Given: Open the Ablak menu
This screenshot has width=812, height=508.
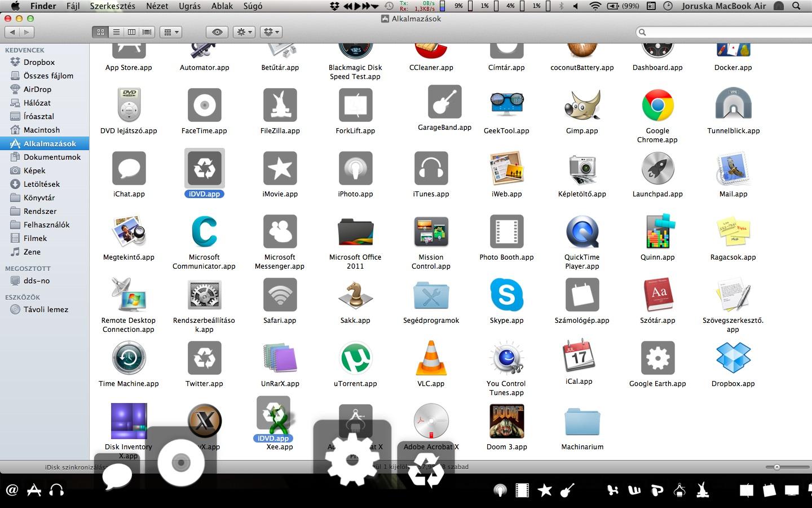Looking at the screenshot, I should 222,6.
